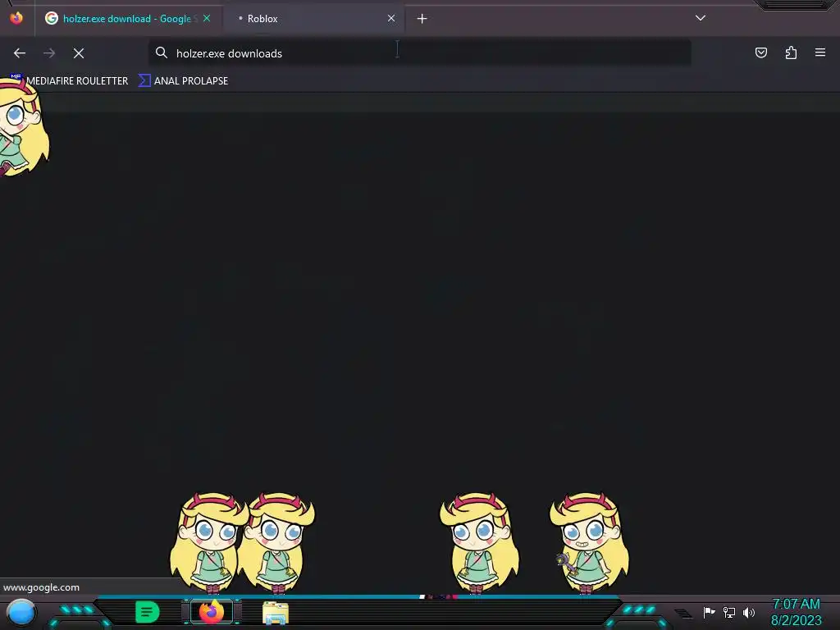Viewport: 840px width, 630px height.
Task: Open the Pocket save button
Action: tap(760, 52)
